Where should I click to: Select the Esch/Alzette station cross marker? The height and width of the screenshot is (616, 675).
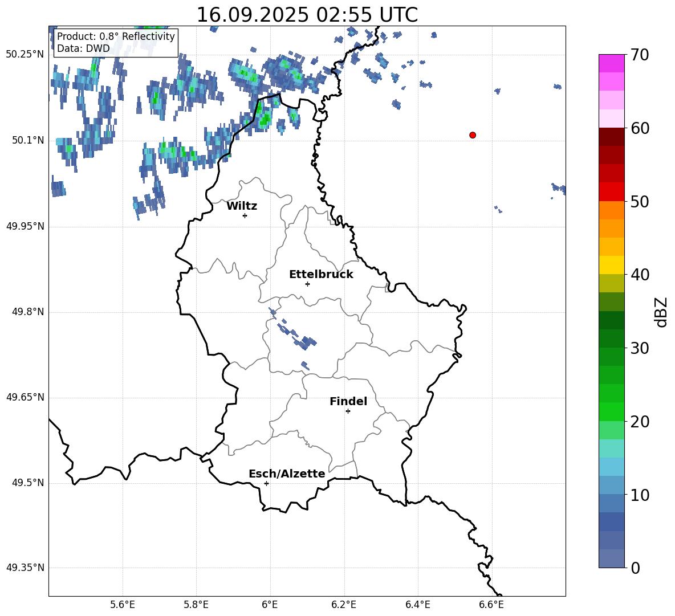coord(266,483)
